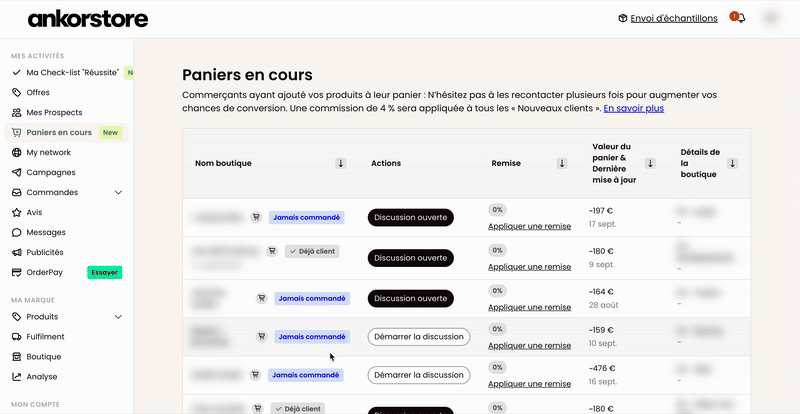Sort the Remise column with arrow
Screen dimensions: 800x414
(x=562, y=163)
